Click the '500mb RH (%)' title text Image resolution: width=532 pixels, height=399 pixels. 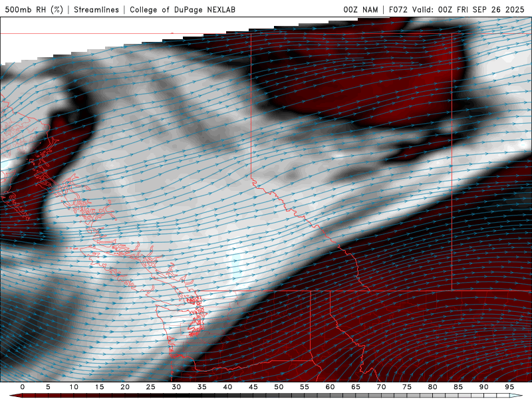(x=34, y=9)
